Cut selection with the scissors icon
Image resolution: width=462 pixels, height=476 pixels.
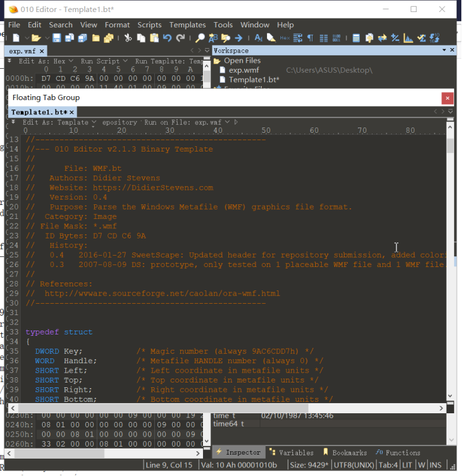pyautogui.click(x=128, y=38)
